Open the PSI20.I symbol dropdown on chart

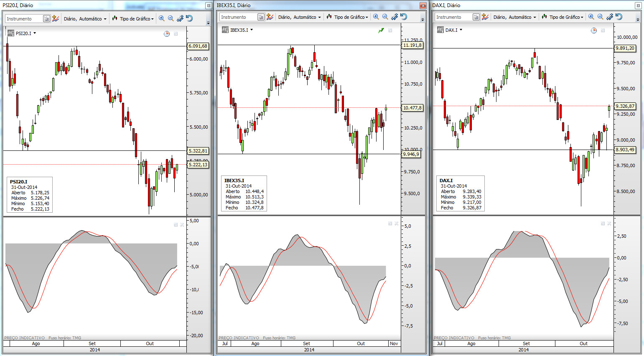click(x=35, y=33)
